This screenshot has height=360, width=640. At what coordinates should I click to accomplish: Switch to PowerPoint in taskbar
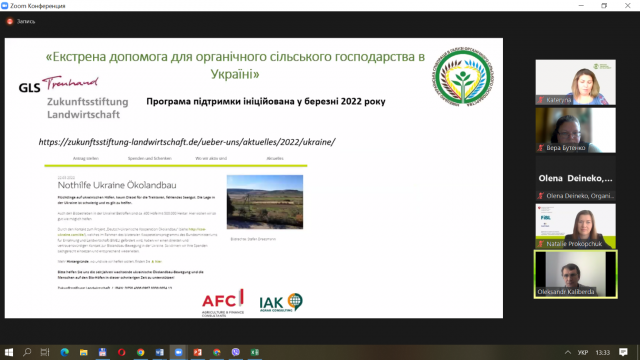click(198, 352)
